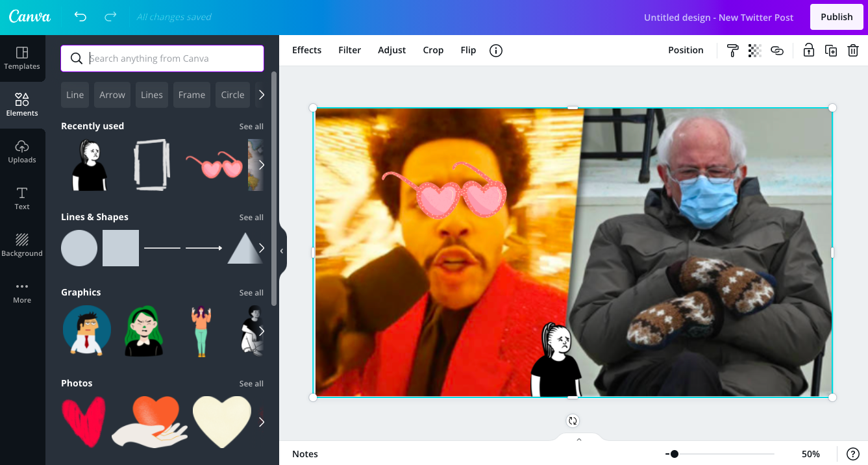Click the More options sidebar icon
Viewport: 868px width, 465px height.
point(22,292)
